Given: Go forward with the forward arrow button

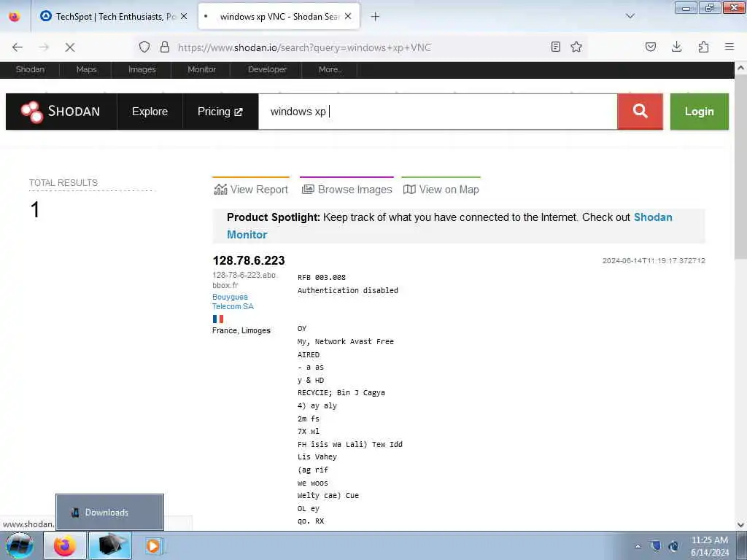Looking at the screenshot, I should coord(44,47).
